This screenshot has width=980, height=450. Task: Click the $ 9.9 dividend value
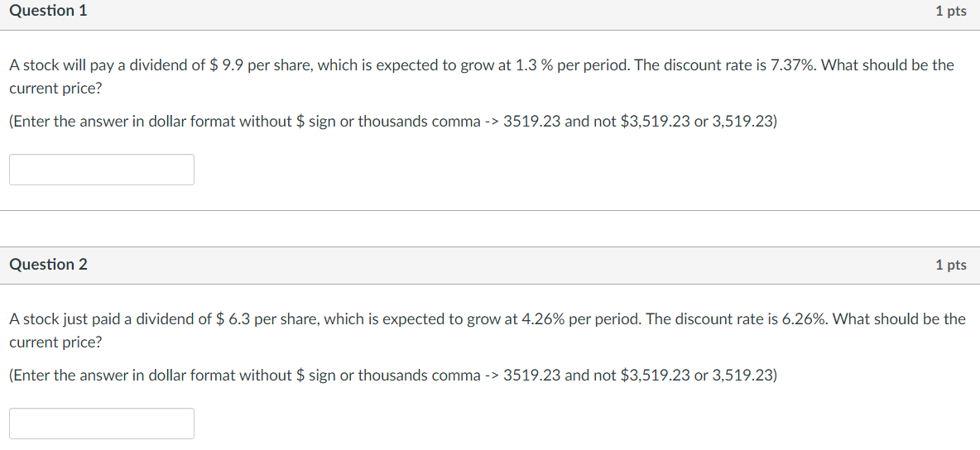228,65
